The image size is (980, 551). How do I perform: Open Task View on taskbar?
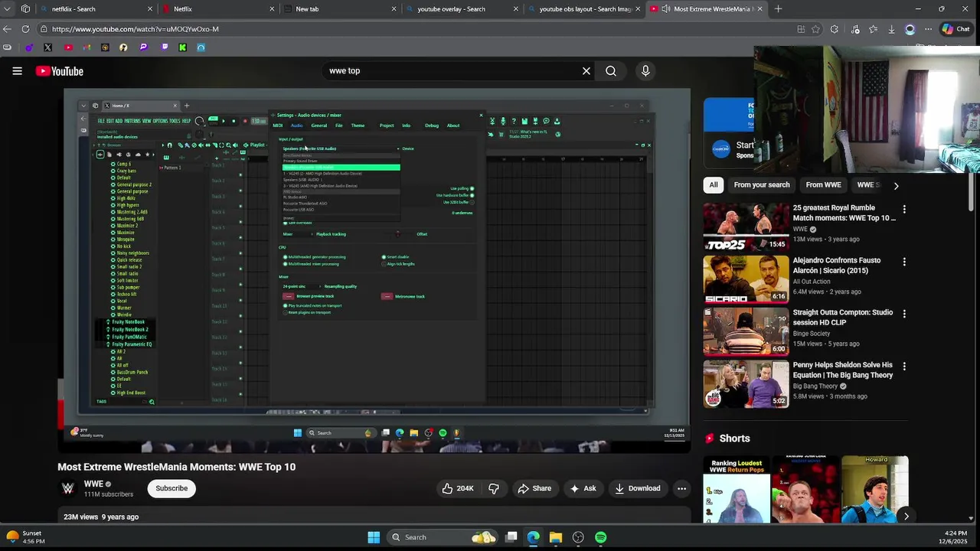tap(511, 537)
